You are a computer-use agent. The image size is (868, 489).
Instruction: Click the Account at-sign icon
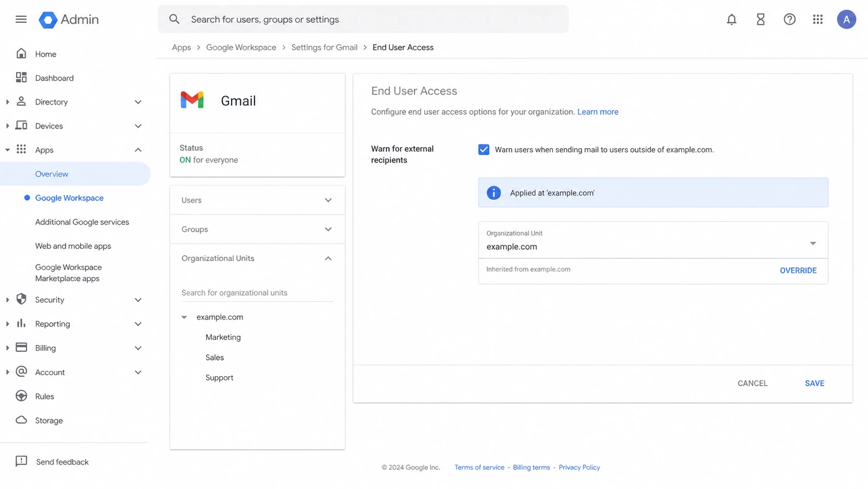coord(21,372)
